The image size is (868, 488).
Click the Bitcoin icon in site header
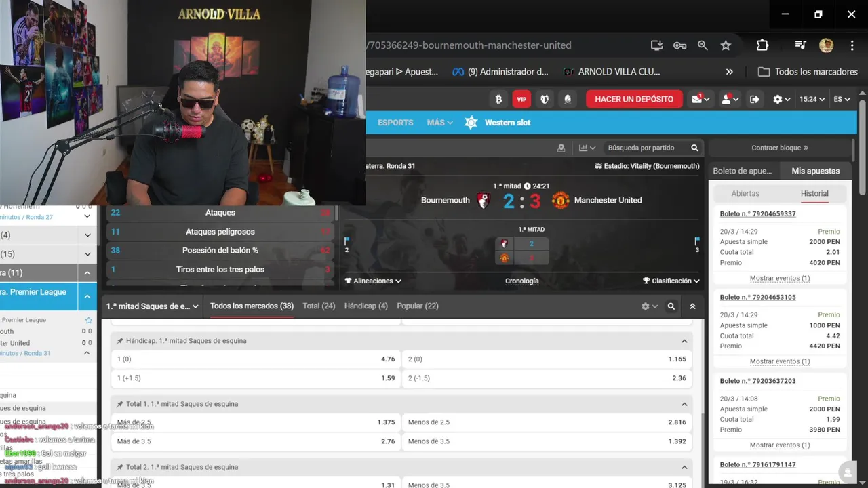click(498, 99)
